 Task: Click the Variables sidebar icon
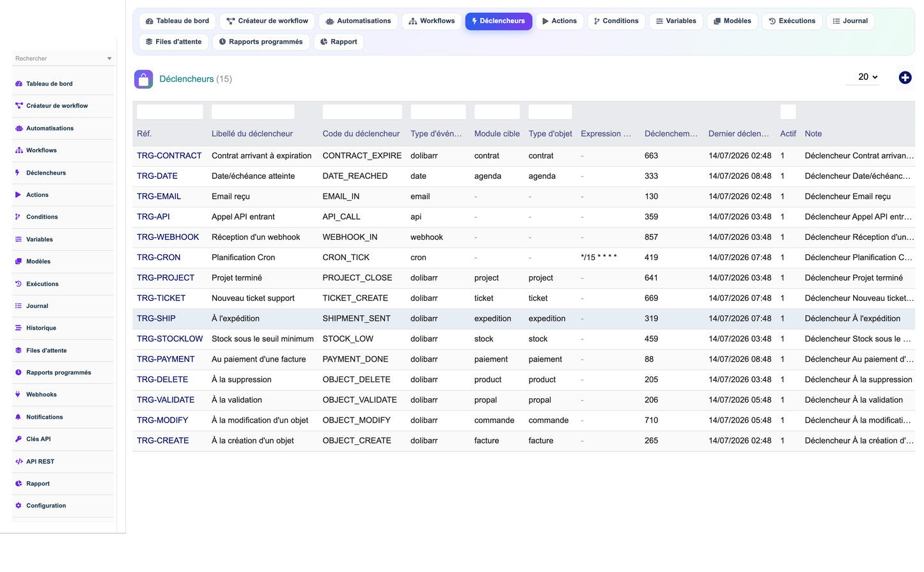point(18,239)
